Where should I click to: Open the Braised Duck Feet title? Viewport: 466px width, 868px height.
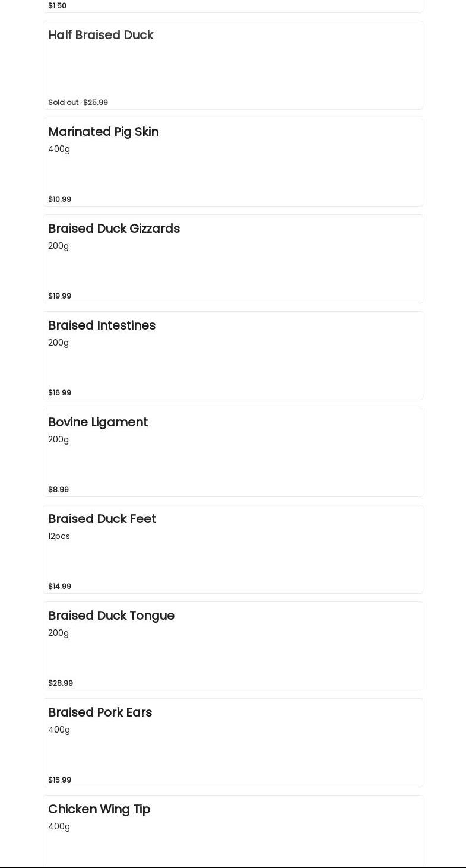(102, 519)
